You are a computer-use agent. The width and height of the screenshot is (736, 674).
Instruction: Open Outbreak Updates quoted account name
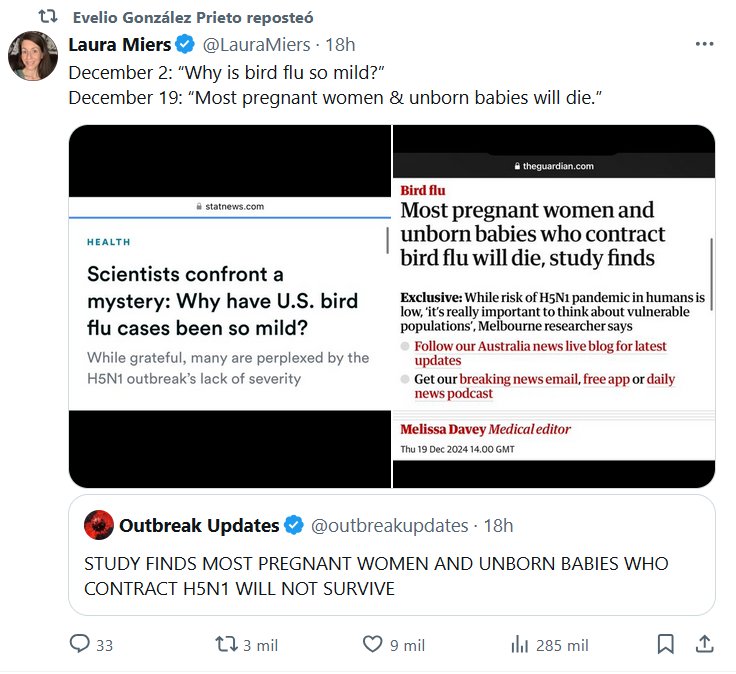click(199, 525)
